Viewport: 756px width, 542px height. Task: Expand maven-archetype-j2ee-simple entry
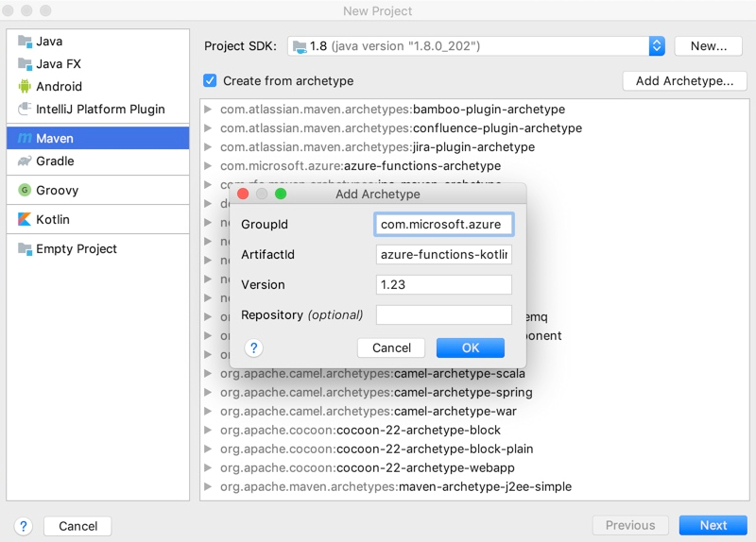click(x=208, y=486)
